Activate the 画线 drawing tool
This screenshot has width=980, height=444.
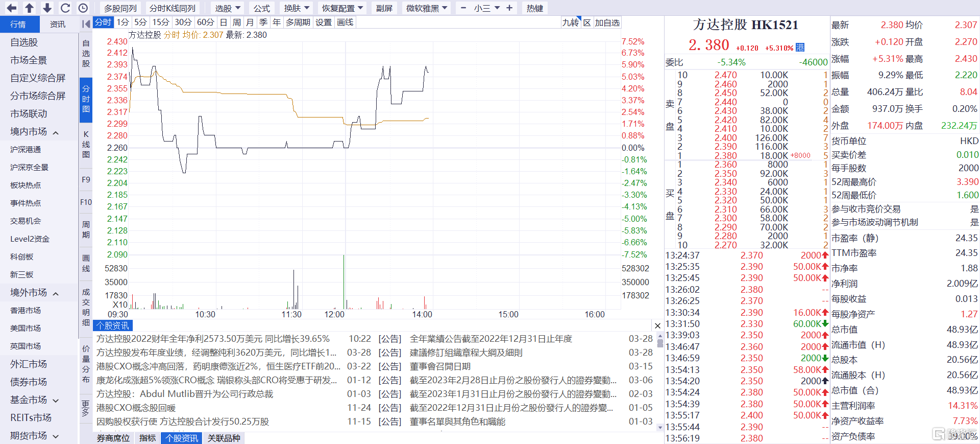[x=345, y=22]
